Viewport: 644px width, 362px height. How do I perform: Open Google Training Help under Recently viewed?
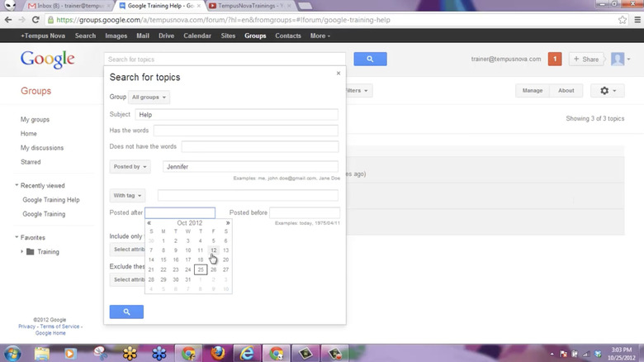[51, 200]
